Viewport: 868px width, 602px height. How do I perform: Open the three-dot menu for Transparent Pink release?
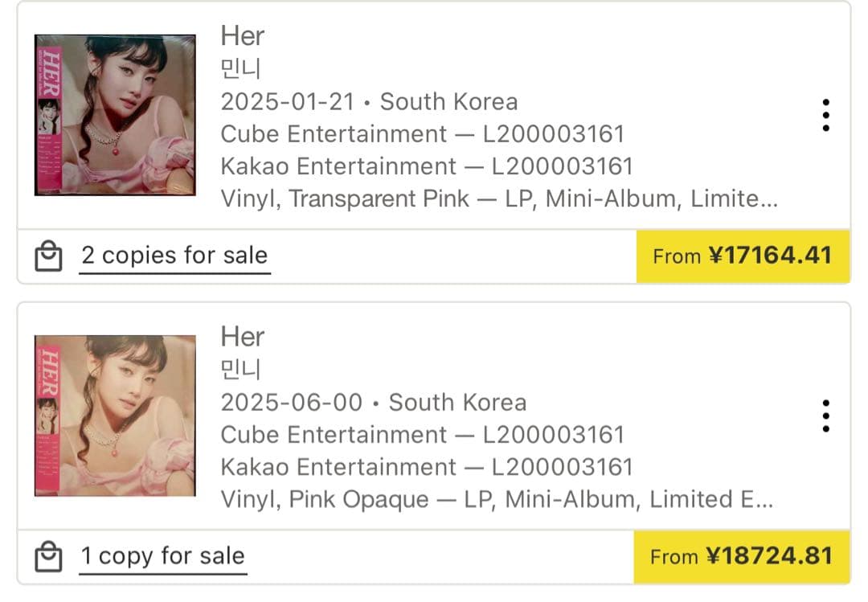coord(825,116)
